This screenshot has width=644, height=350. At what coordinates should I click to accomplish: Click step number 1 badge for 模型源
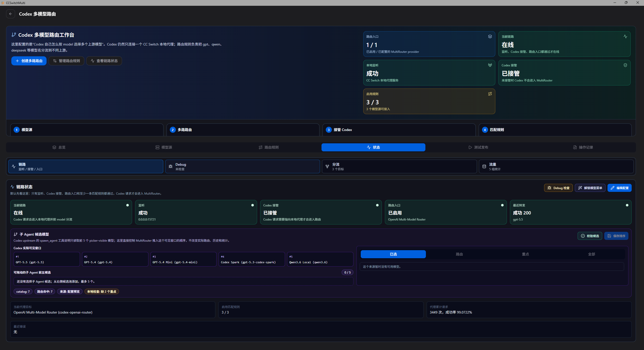[x=17, y=130]
